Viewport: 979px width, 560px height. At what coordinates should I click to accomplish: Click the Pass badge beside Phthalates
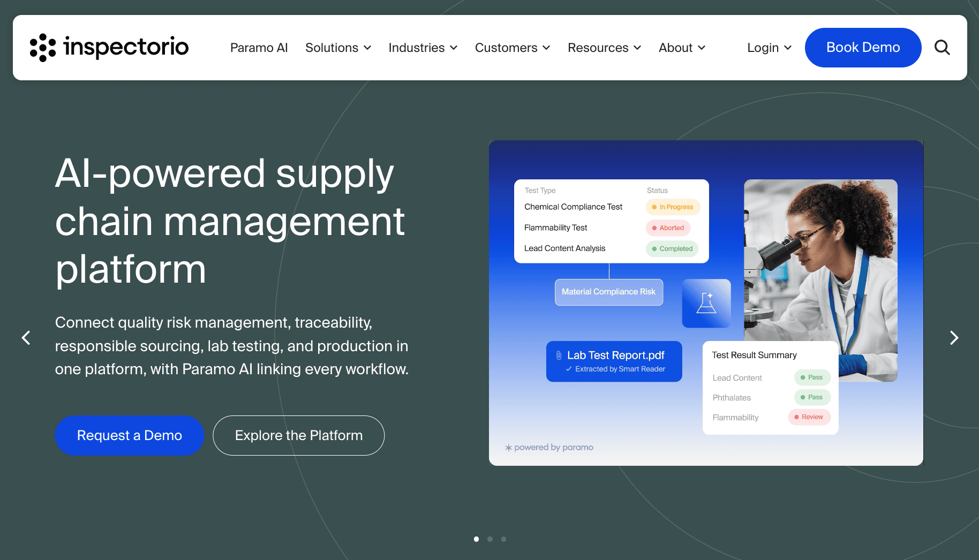[812, 397]
